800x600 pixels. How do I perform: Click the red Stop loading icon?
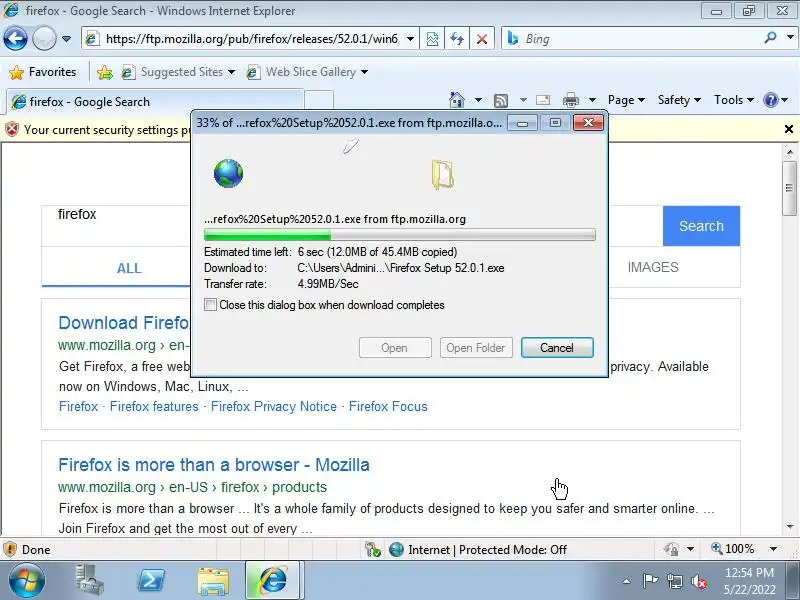click(x=482, y=39)
